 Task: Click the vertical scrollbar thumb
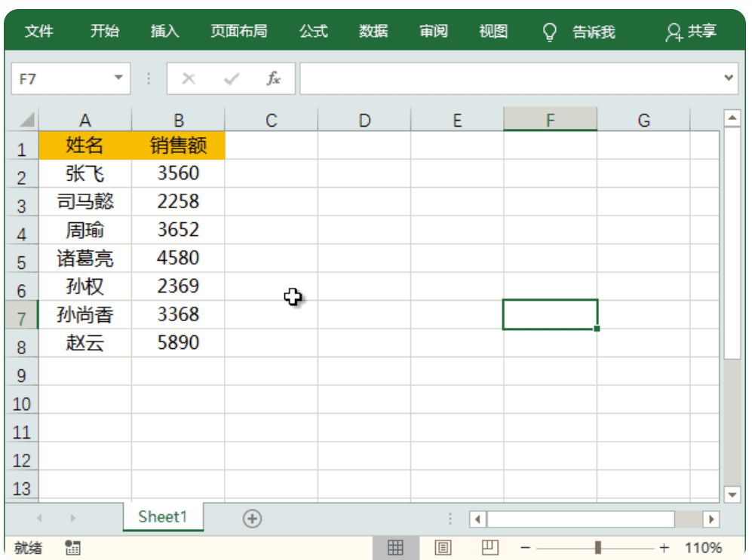tap(732, 243)
